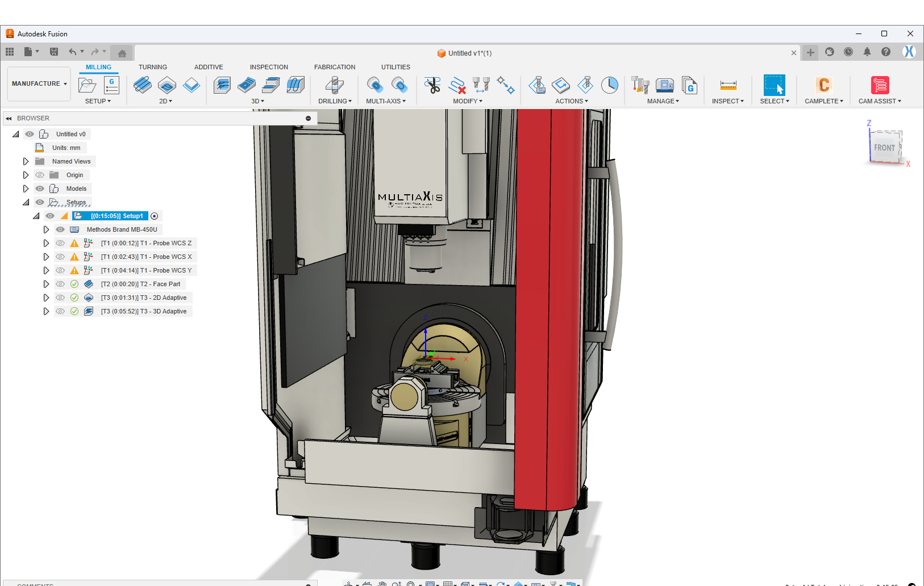The width and height of the screenshot is (924, 586).
Task: Show the hidden Origin folder
Action: tap(40, 175)
